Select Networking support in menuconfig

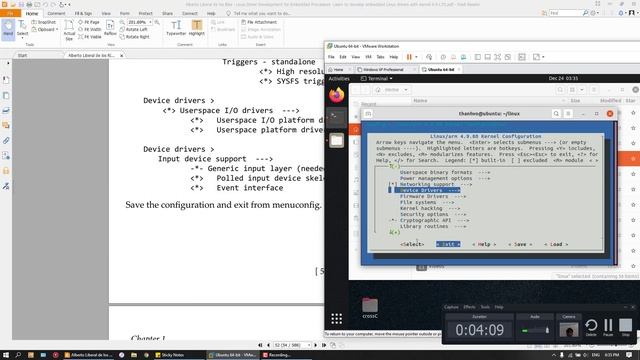coord(431,184)
